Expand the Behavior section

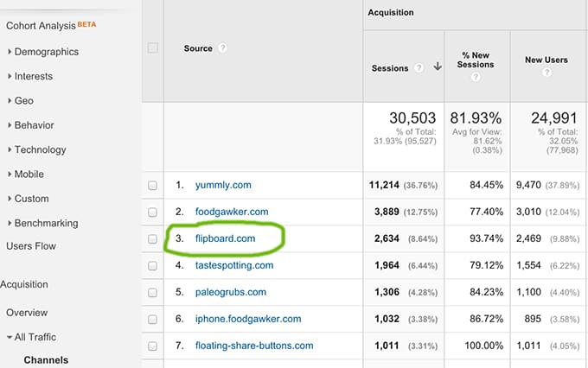pos(30,125)
